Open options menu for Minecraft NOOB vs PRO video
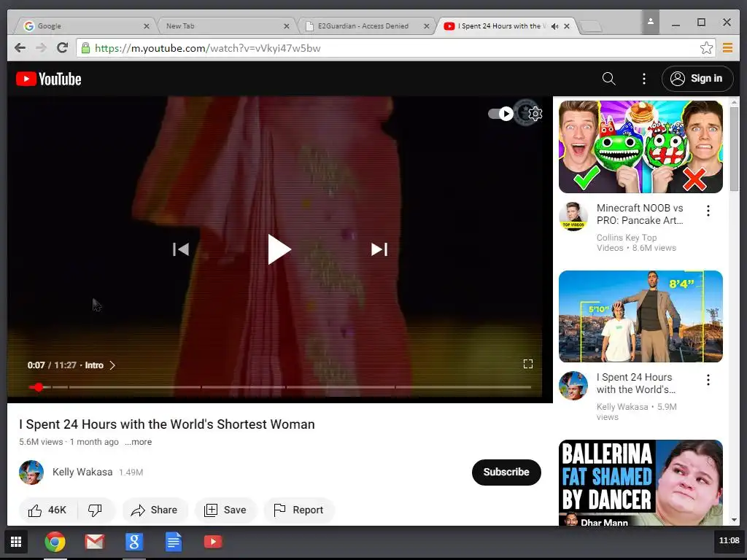 click(x=708, y=211)
